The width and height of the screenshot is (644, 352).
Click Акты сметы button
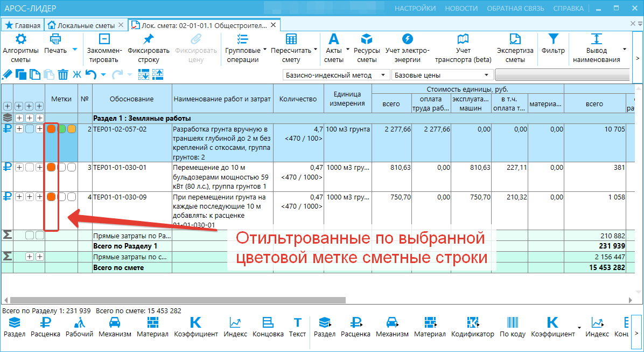pyautogui.click(x=333, y=49)
